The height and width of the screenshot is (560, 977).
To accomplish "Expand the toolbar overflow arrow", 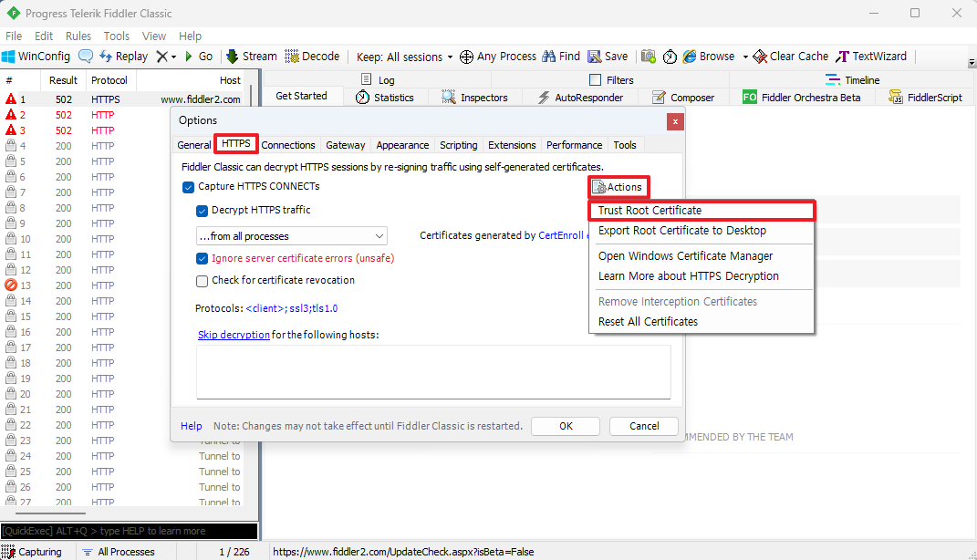I will tap(972, 62).
